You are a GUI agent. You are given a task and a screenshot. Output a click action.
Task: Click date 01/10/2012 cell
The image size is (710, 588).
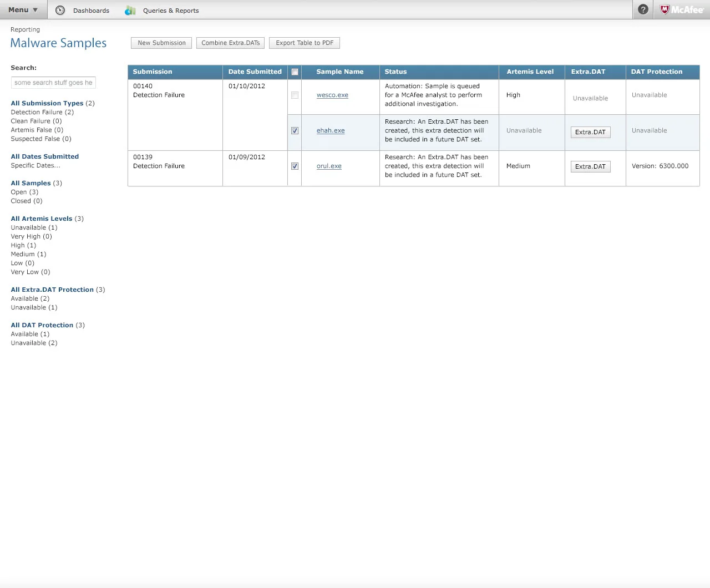click(247, 86)
